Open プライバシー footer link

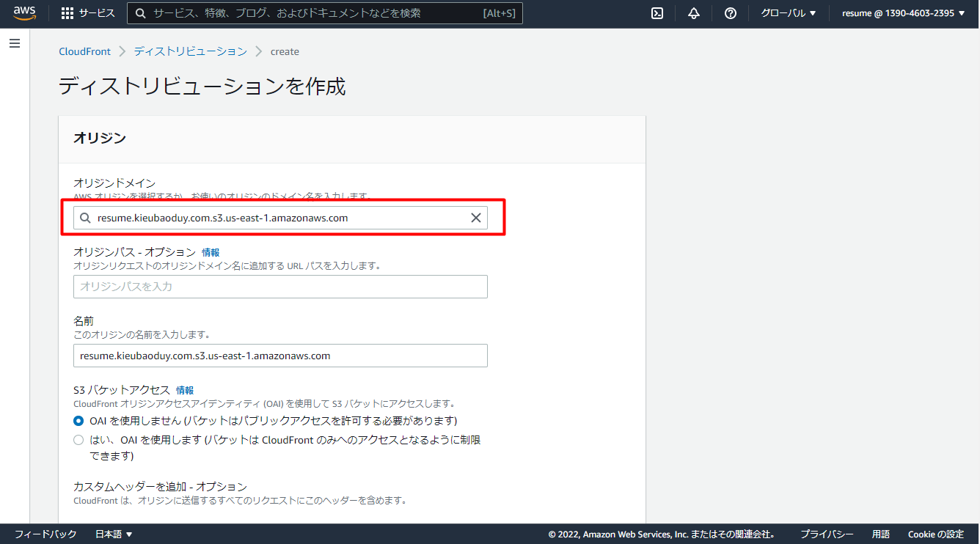[x=827, y=534]
